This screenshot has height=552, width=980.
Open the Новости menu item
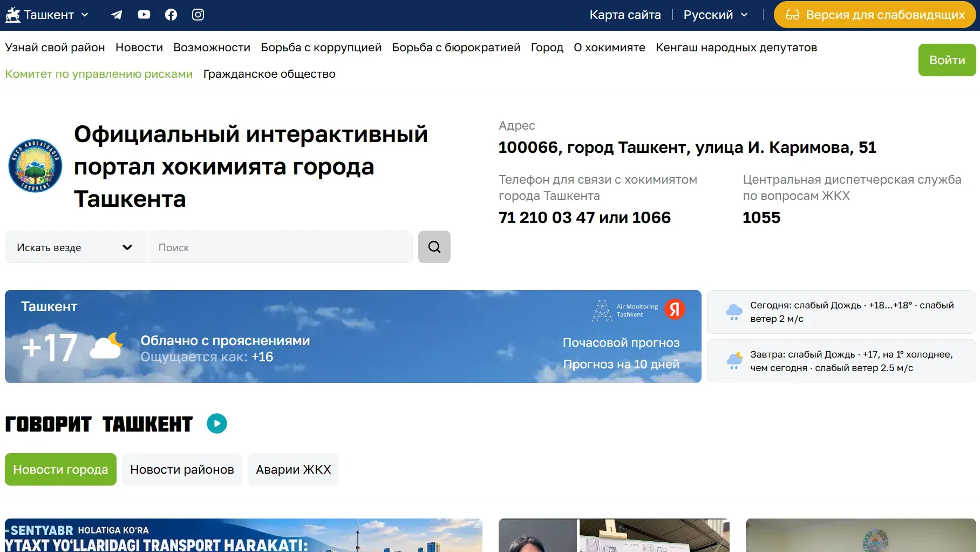[139, 48]
